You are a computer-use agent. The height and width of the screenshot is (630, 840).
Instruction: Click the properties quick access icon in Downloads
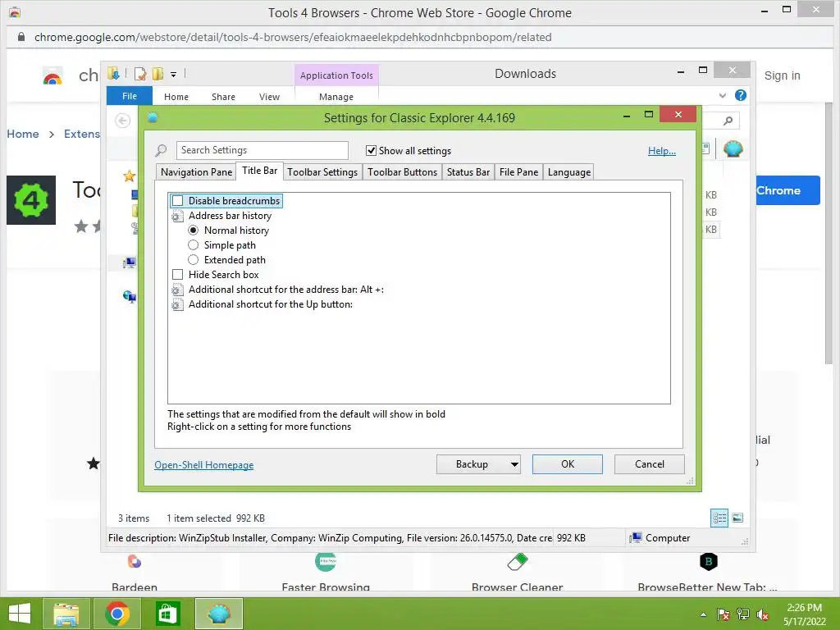pyautogui.click(x=140, y=74)
